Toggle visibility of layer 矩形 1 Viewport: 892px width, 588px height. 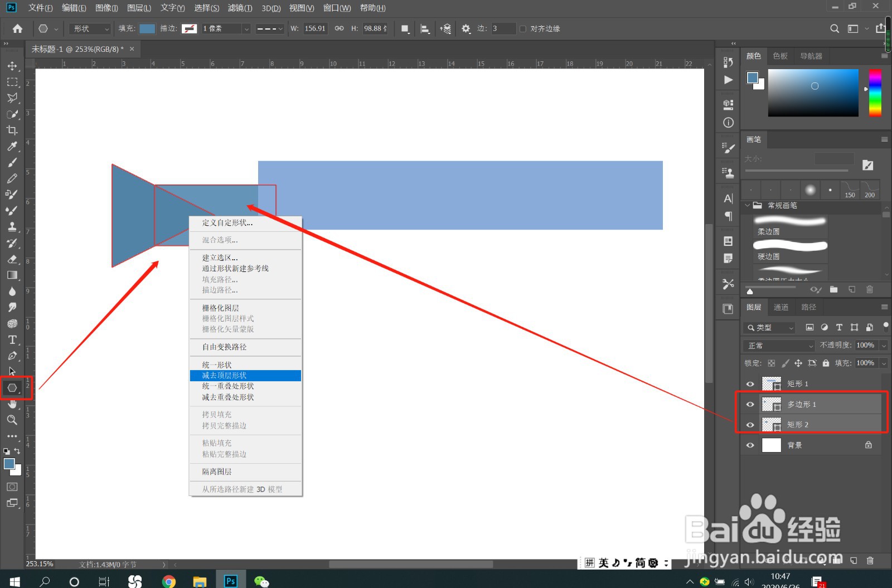750,384
